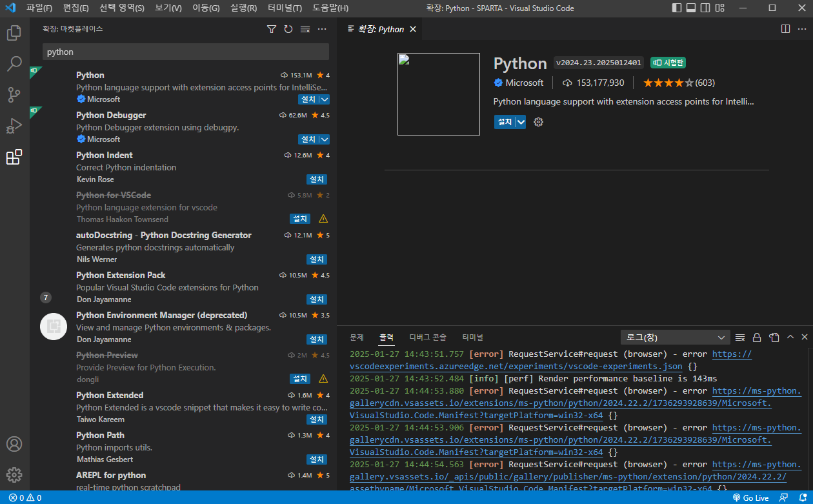813x504 pixels.
Task: Install the Python Indent extension
Action: tap(317, 179)
